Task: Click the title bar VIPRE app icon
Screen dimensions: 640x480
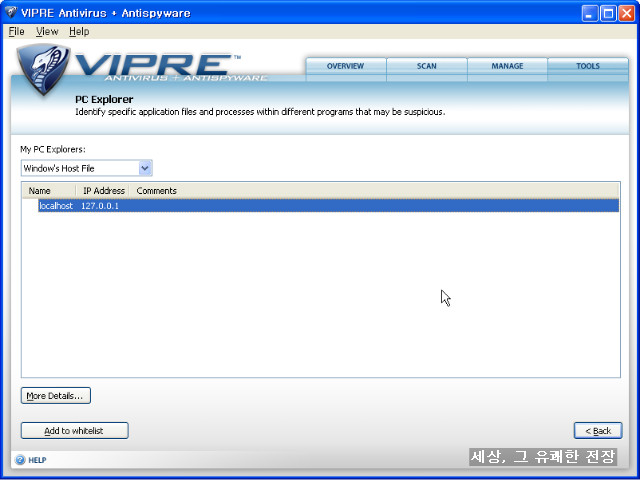Action: [11, 12]
